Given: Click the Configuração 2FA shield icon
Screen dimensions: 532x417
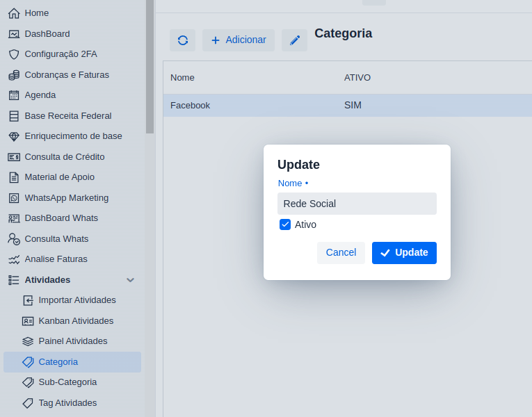Looking at the screenshot, I should pyautogui.click(x=14, y=54).
